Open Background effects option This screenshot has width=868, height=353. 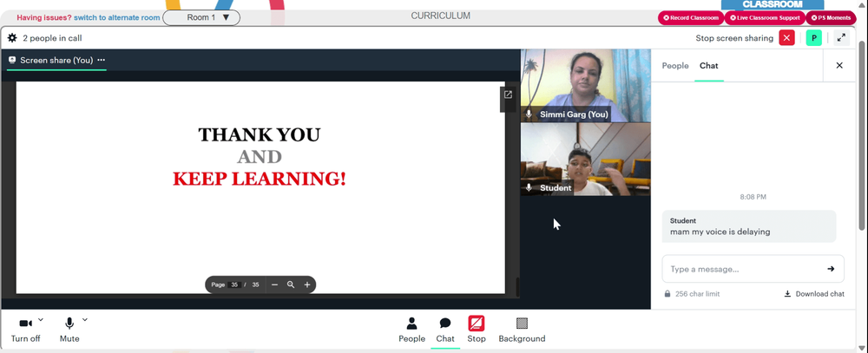522,330
